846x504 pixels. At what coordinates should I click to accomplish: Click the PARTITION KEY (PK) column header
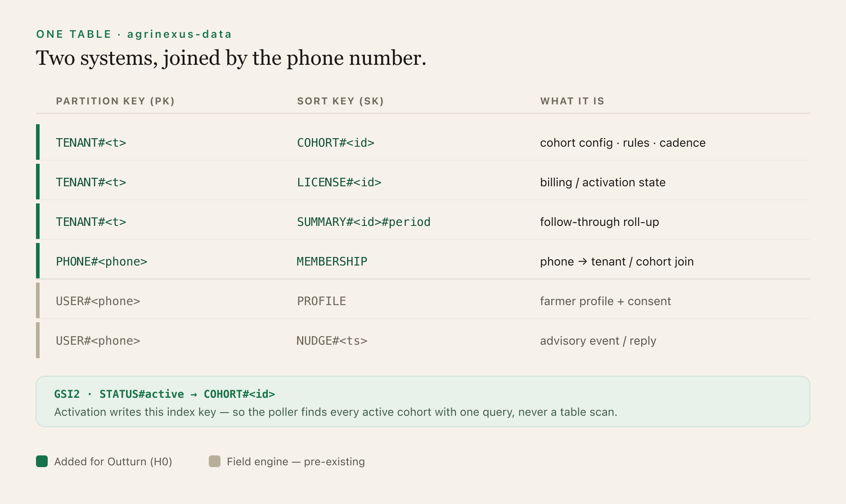click(115, 101)
